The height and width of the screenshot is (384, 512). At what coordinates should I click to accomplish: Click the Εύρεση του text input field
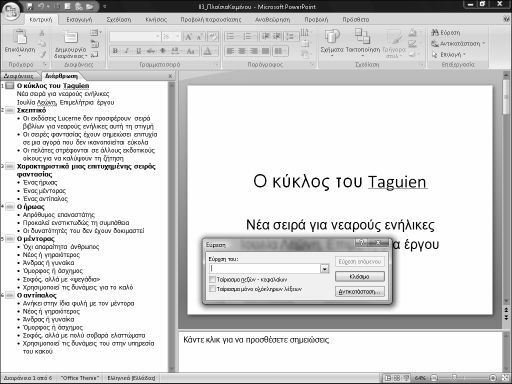pyautogui.click(x=265, y=268)
